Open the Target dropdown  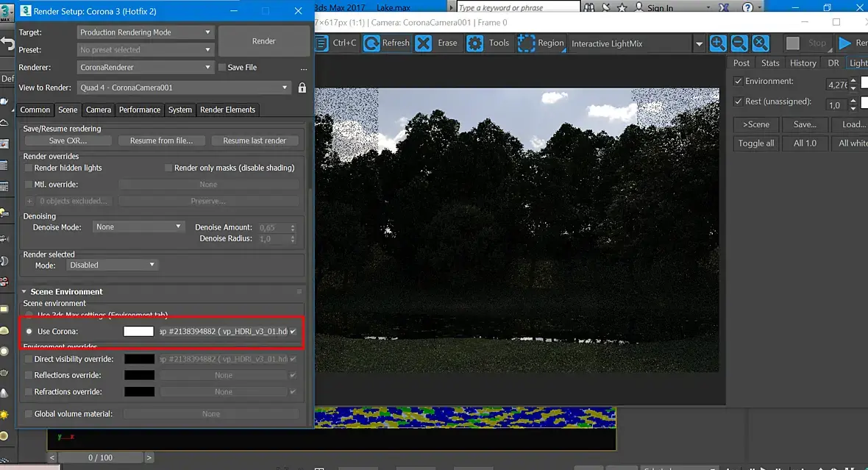click(x=145, y=32)
